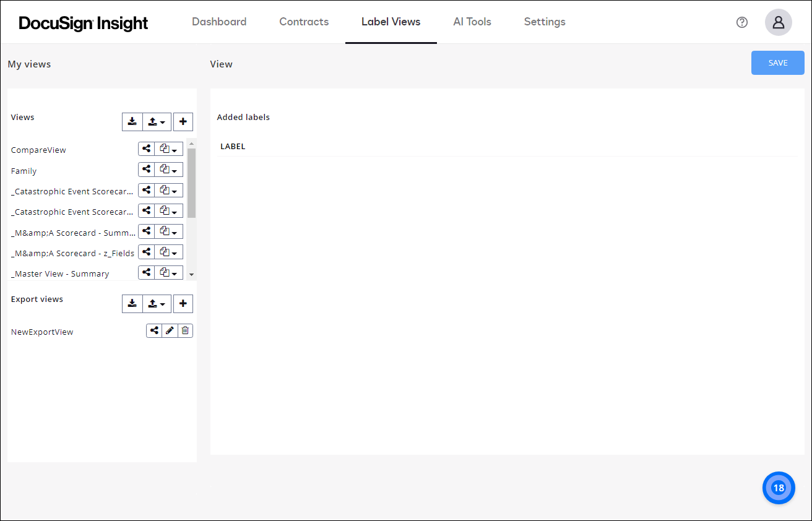Click the blue circle showing 18

coord(778,488)
